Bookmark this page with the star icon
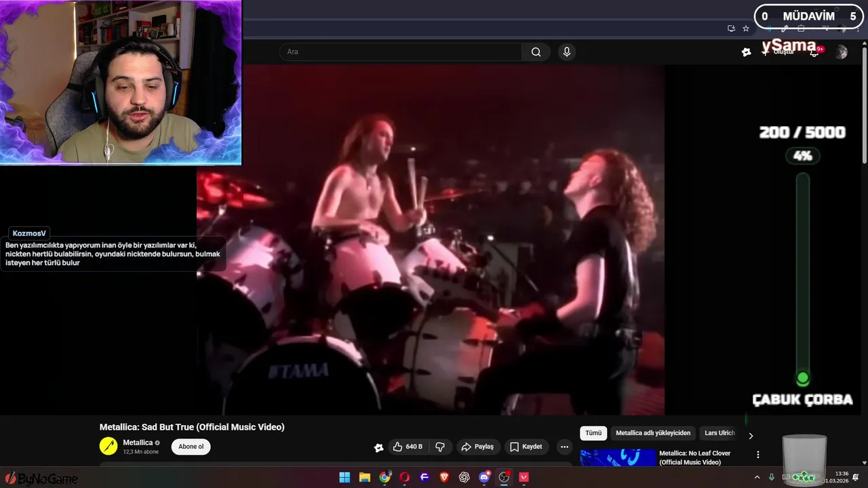This screenshot has width=868, height=488. point(746,28)
